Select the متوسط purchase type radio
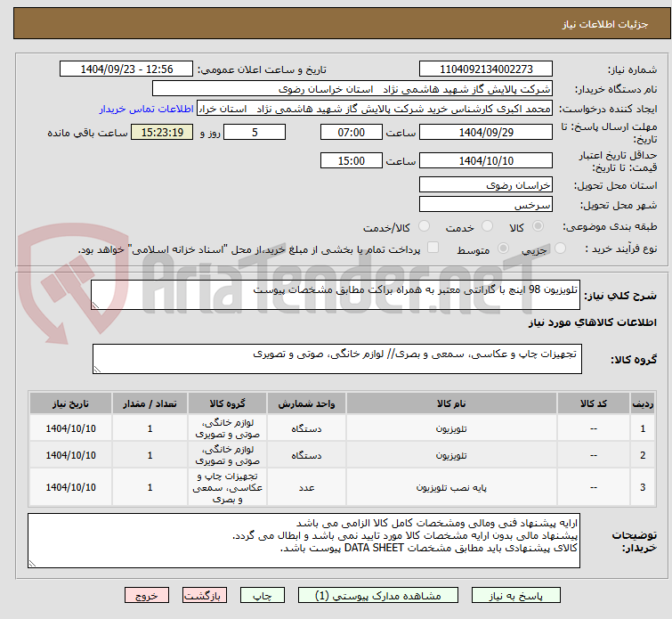This screenshot has width=672, height=619. pyautogui.click(x=503, y=248)
